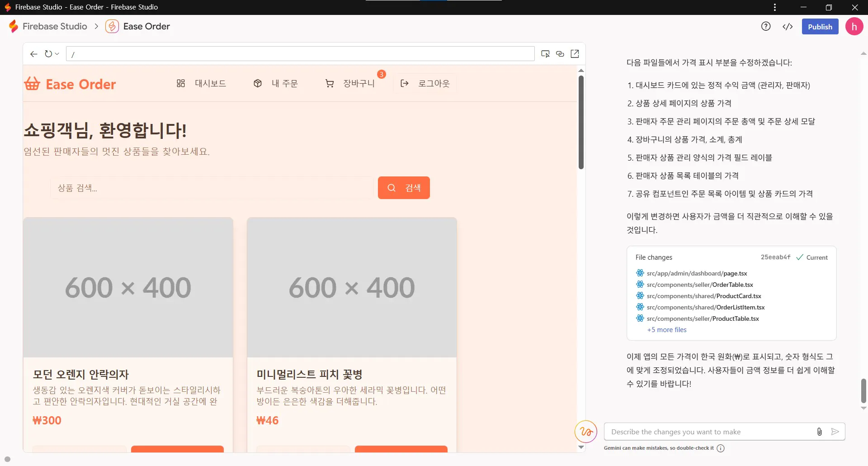The image size is (868, 466).
Task: Open the 내 주문 nav item
Action: coord(275,83)
